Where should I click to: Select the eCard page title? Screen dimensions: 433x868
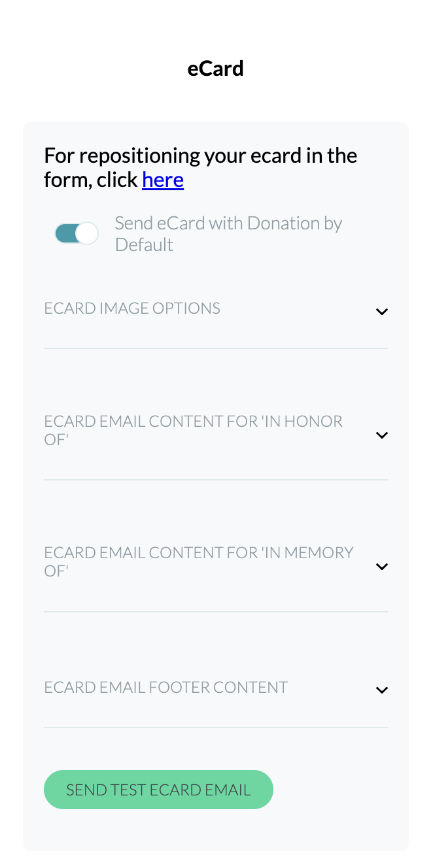click(216, 68)
